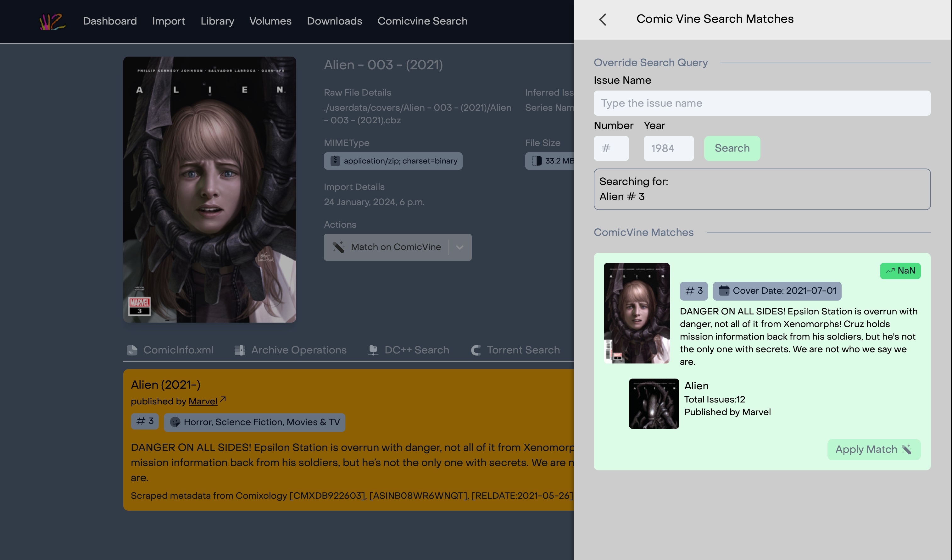This screenshot has height=560, width=952.
Task: Click the Marvel external link arrow icon
Action: pyautogui.click(x=223, y=399)
